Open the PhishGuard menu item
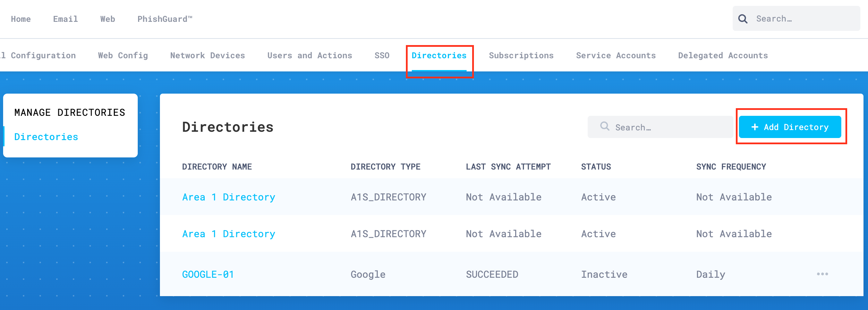The height and width of the screenshot is (310, 868). 164,19
